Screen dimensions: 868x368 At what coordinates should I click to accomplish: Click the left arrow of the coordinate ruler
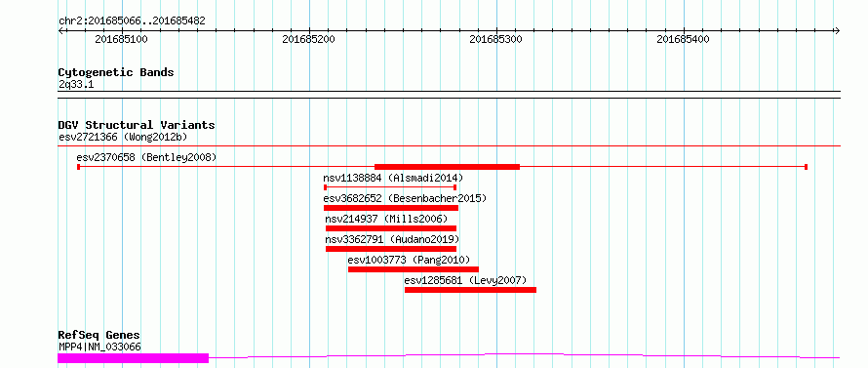60,30
